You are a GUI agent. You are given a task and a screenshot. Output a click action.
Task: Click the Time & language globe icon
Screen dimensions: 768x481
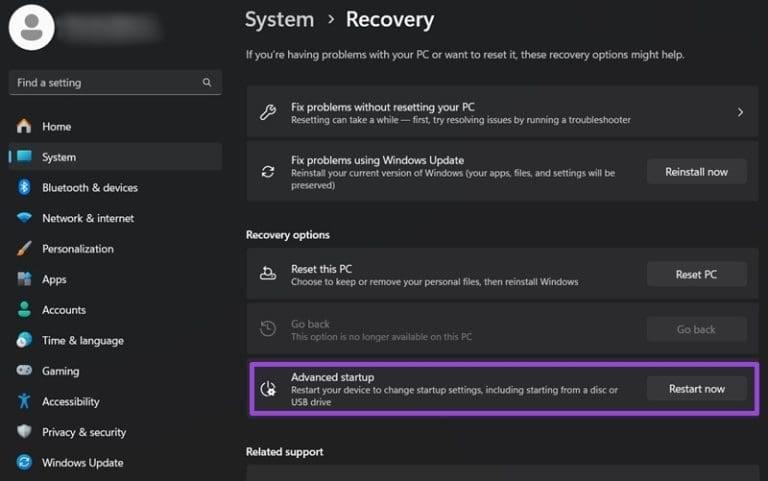tap(24, 340)
